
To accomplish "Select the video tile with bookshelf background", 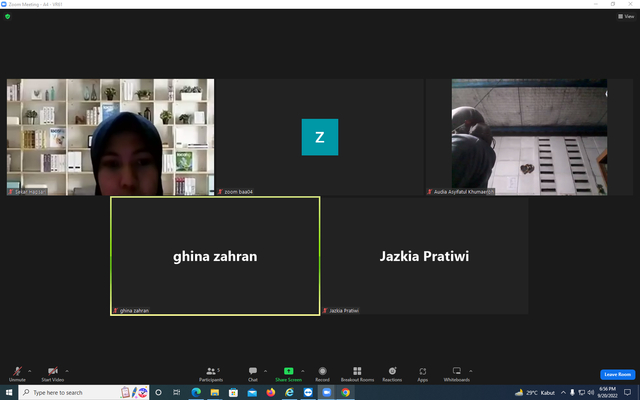I will click(x=110, y=137).
